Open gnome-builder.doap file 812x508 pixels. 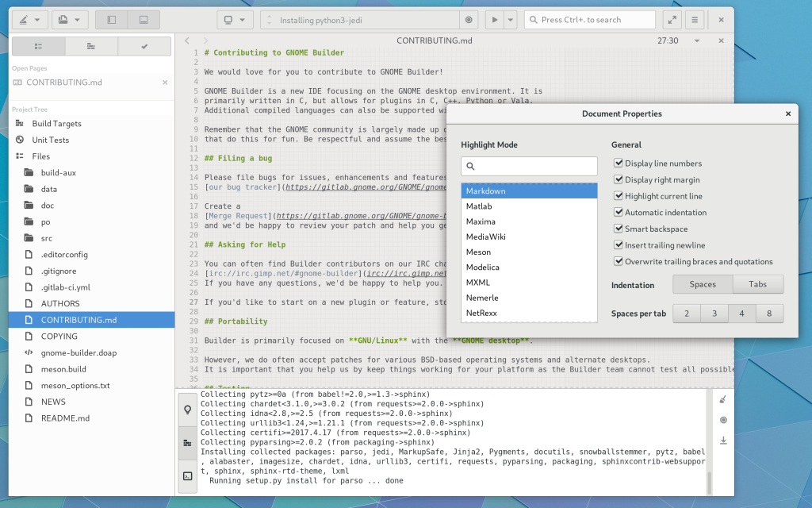click(x=92, y=353)
